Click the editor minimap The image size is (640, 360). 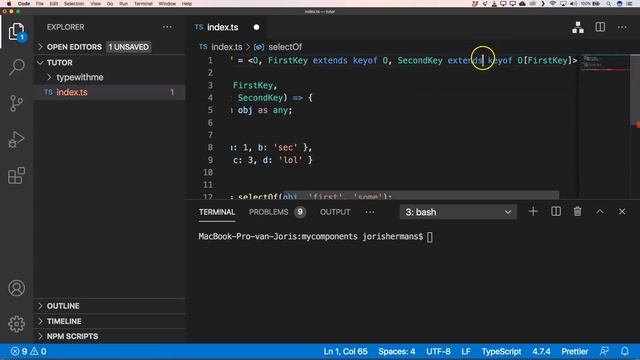click(x=606, y=126)
